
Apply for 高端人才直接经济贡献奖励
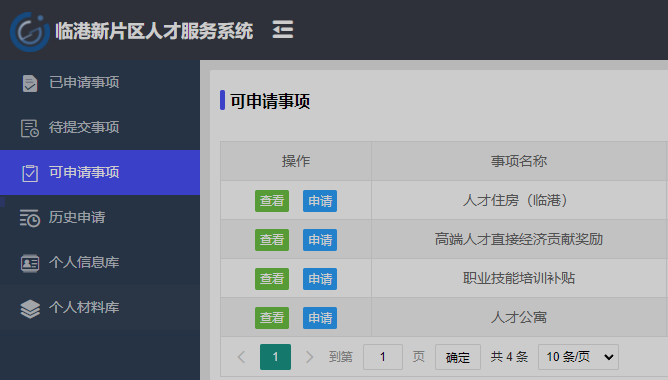pos(320,240)
